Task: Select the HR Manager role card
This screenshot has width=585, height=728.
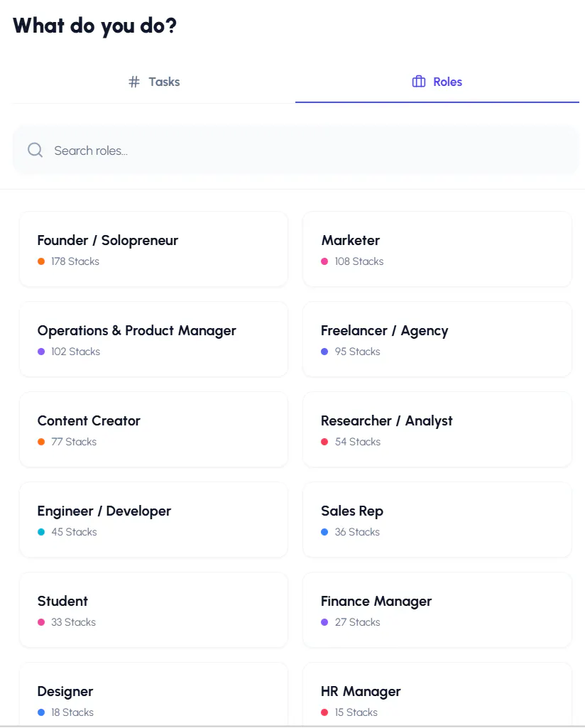Action: coord(437,695)
